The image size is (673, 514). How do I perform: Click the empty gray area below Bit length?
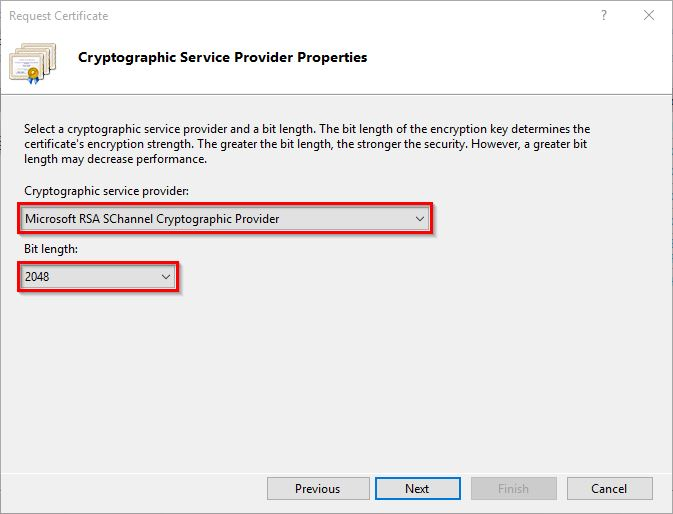[x=330, y=380]
